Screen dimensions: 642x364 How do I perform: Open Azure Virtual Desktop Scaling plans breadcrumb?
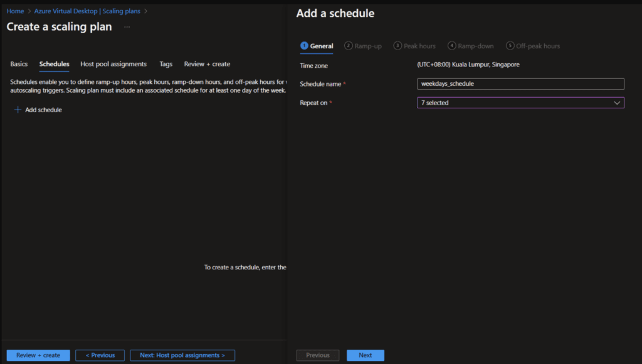coord(87,11)
